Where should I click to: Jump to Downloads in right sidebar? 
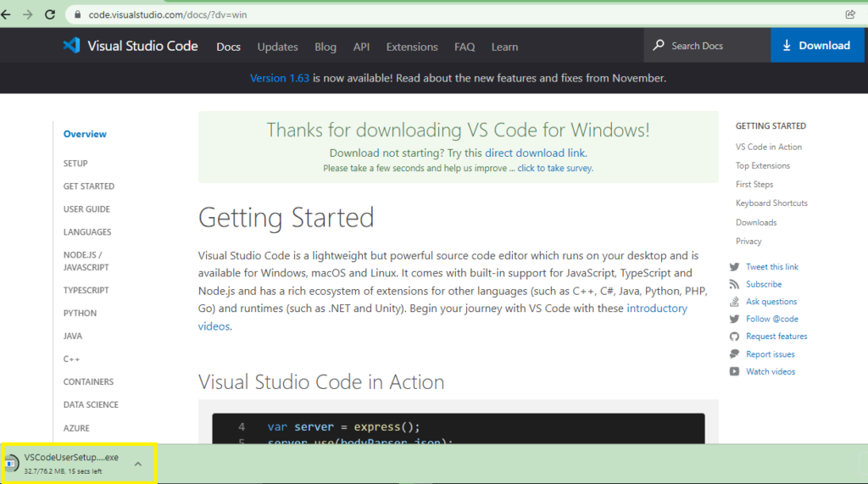coord(755,223)
